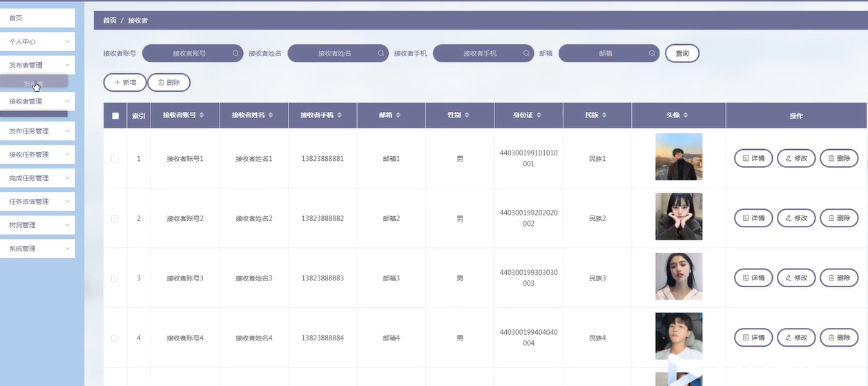Screen dimensions: 868x386
Task: Click 删除 for 接收者账号2
Action: [x=839, y=218]
